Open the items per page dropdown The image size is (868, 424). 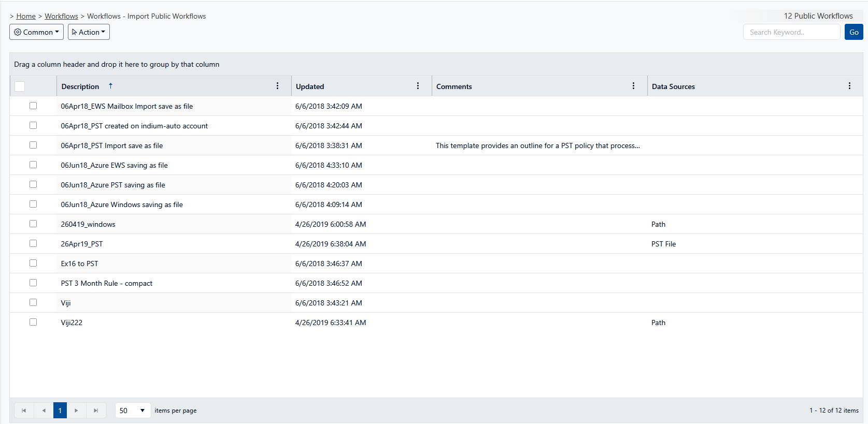[133, 411]
